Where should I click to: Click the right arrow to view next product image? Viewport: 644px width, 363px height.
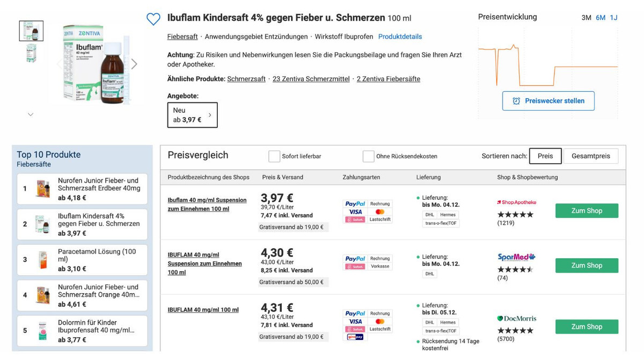click(x=134, y=63)
